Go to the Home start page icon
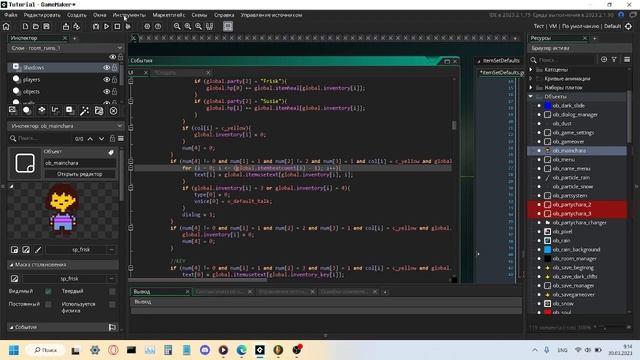 6,27
